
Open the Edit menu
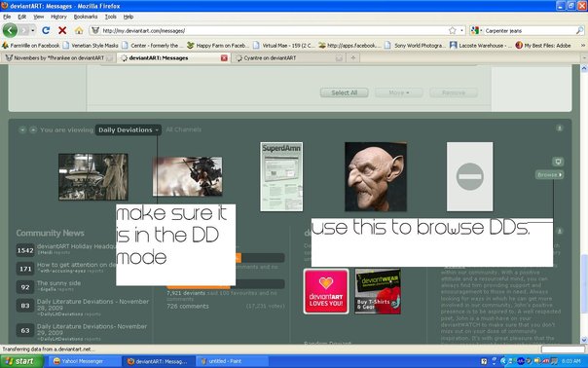click(x=22, y=17)
